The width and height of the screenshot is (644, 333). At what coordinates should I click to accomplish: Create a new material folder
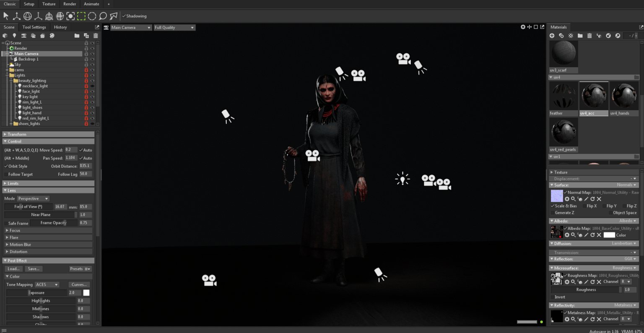coord(580,36)
